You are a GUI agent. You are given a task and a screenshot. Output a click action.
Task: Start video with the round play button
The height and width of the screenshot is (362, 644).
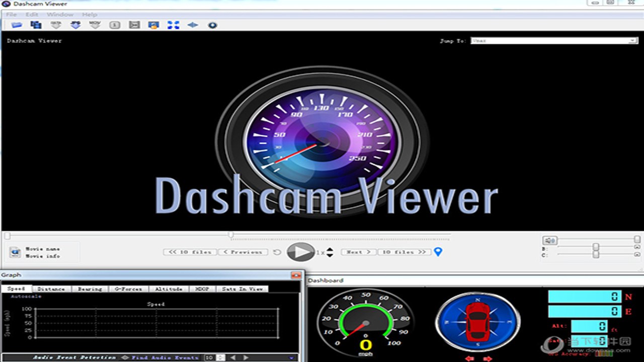click(300, 252)
